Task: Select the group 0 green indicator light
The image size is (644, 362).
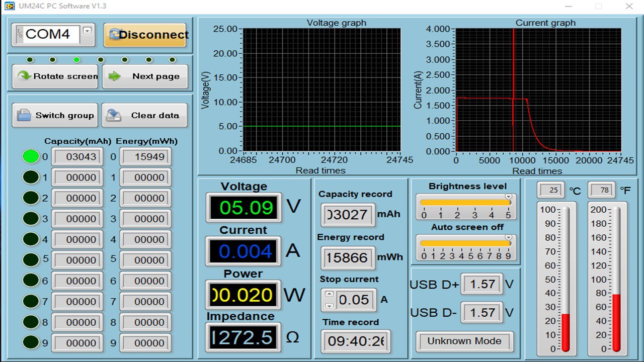Action: (x=31, y=156)
